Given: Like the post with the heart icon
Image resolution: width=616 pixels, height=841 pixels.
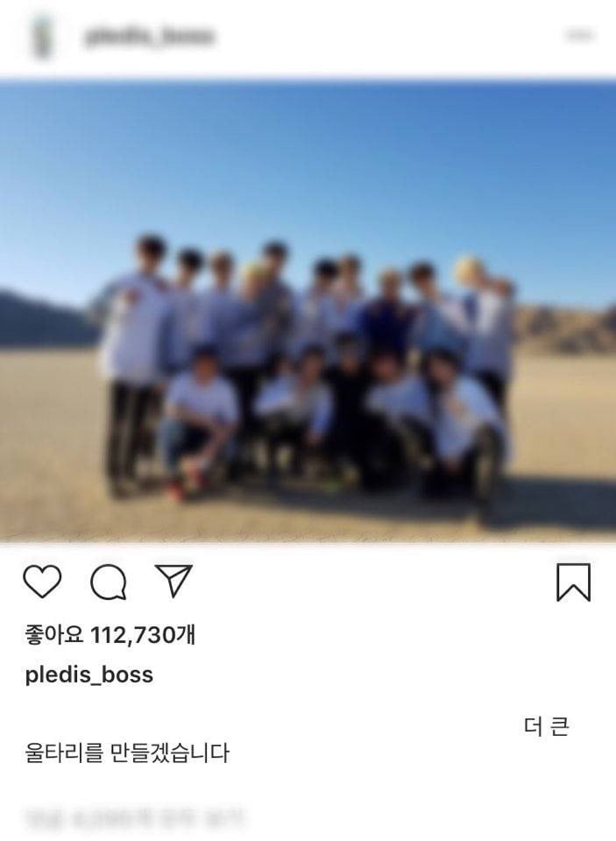Looking at the screenshot, I should point(42,582).
